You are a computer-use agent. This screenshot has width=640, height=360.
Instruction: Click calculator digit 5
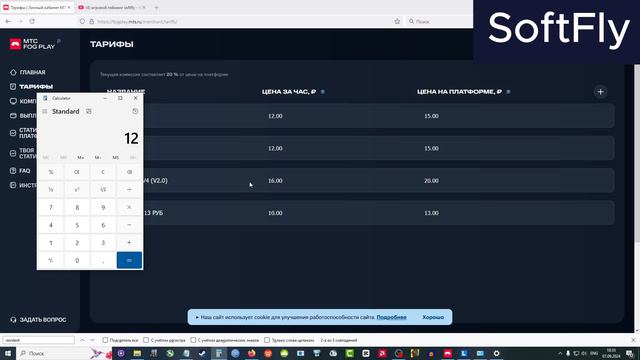tap(77, 225)
